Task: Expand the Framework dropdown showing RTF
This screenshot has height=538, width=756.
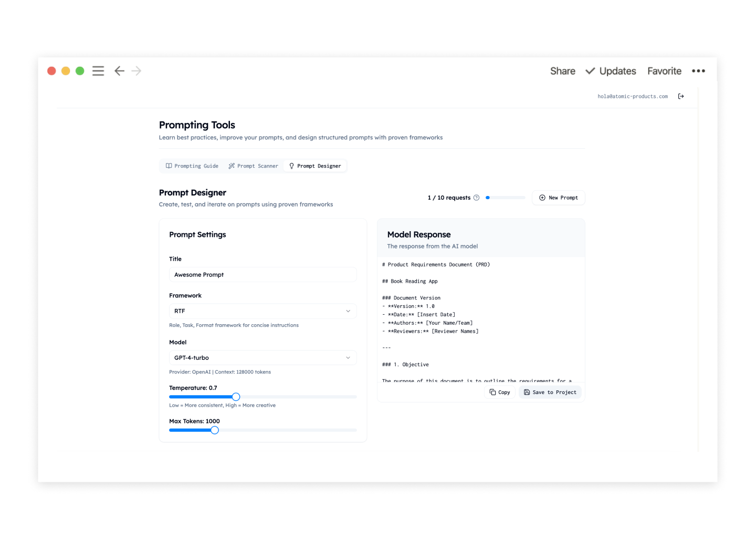Action: [262, 311]
